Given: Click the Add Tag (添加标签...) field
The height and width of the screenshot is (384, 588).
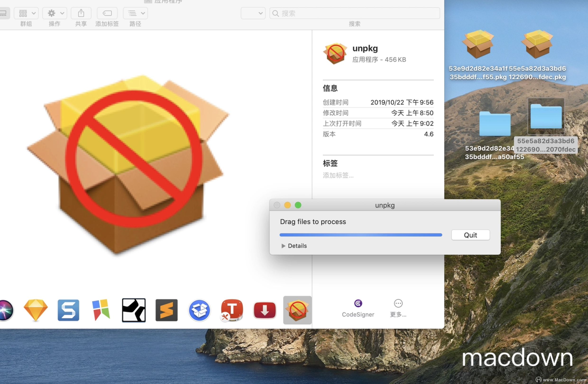Looking at the screenshot, I should pyautogui.click(x=338, y=175).
